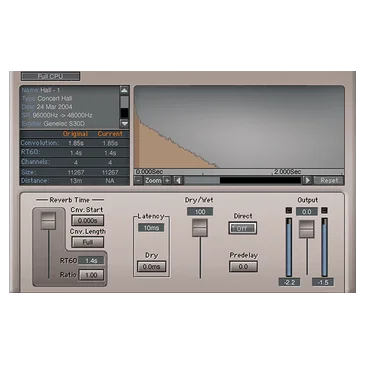Click the waveform horizontal scrollbar
Screen dimensions: 365x365
243,180
